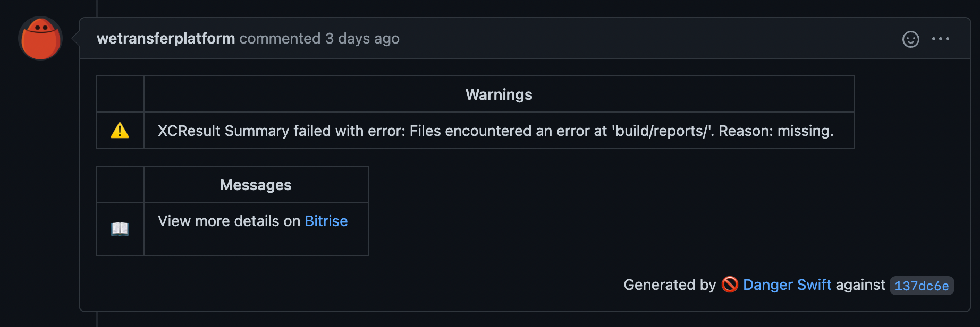Open the Bitrise link for build details
The width and height of the screenshot is (980, 327).
tap(326, 221)
